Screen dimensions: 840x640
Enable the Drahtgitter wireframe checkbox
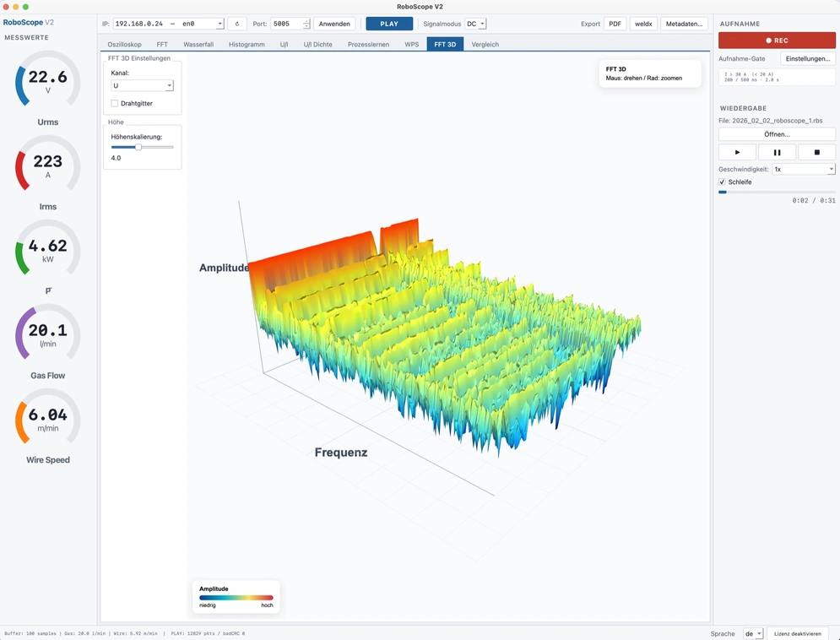coord(114,103)
